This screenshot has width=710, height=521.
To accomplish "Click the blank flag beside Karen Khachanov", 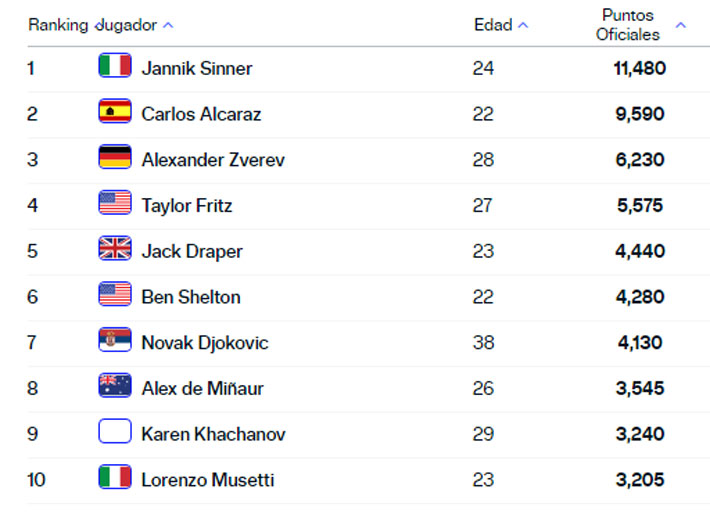I will pos(115,433).
